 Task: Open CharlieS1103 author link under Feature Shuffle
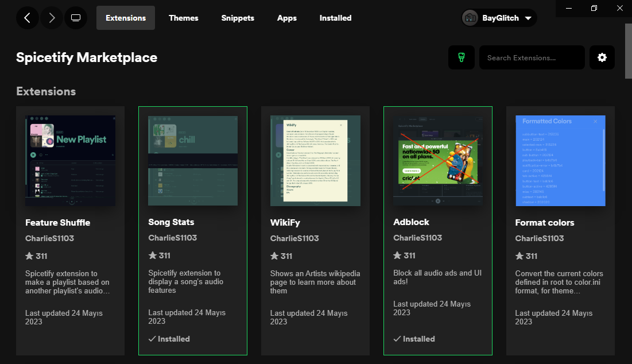pyautogui.click(x=49, y=238)
